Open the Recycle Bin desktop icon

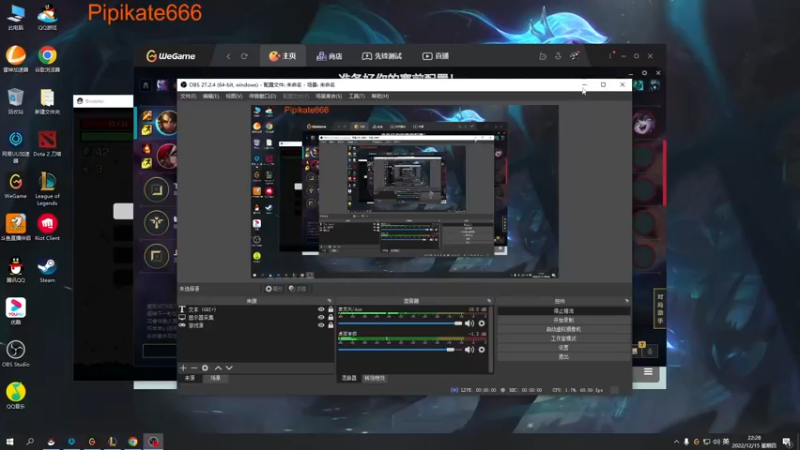tap(15, 101)
